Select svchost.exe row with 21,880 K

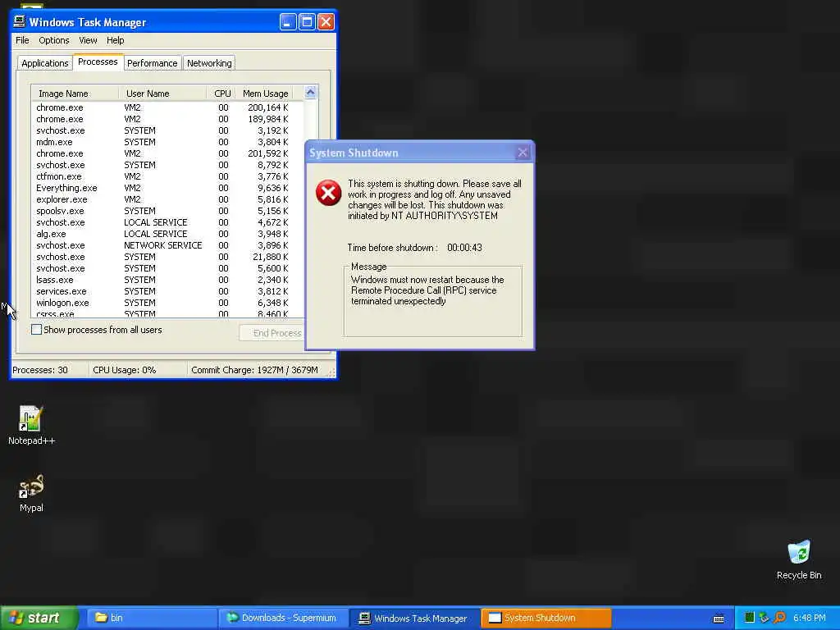click(x=167, y=257)
